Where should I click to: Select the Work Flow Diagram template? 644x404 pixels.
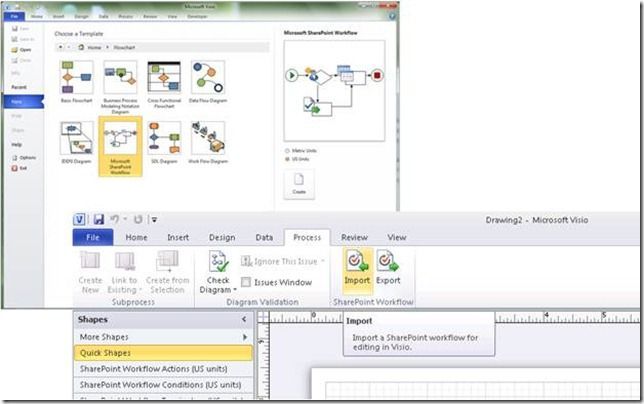208,142
